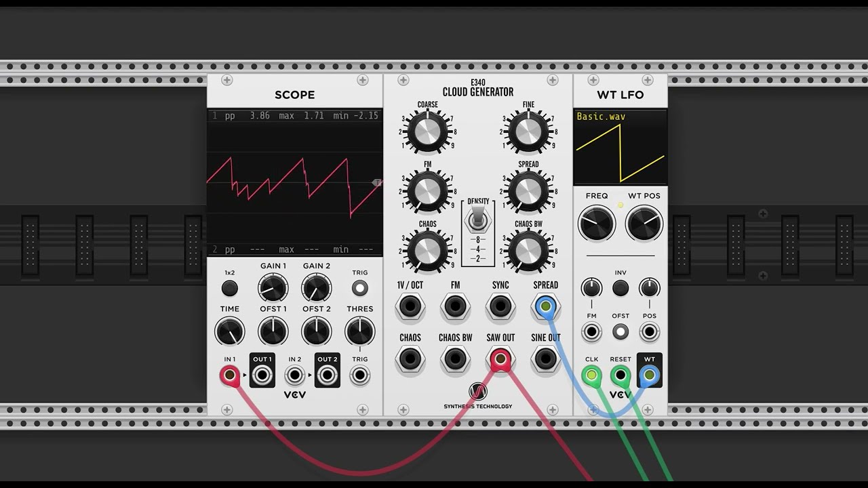
Task: Click the small POS attenuator knob on WT LFO
Action: [650, 288]
